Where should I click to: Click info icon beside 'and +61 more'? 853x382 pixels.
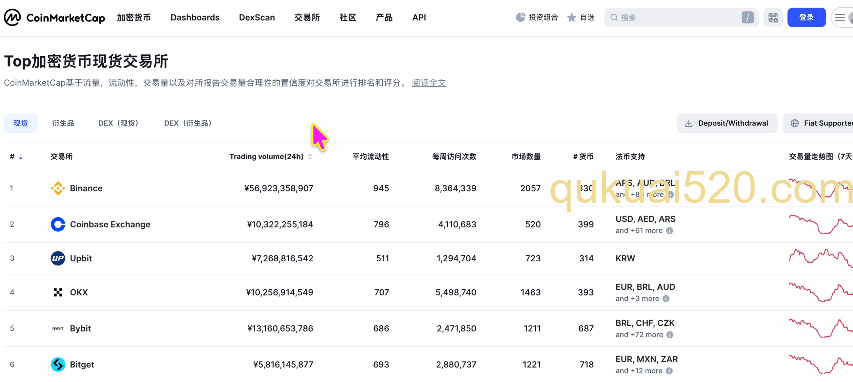coord(669,231)
